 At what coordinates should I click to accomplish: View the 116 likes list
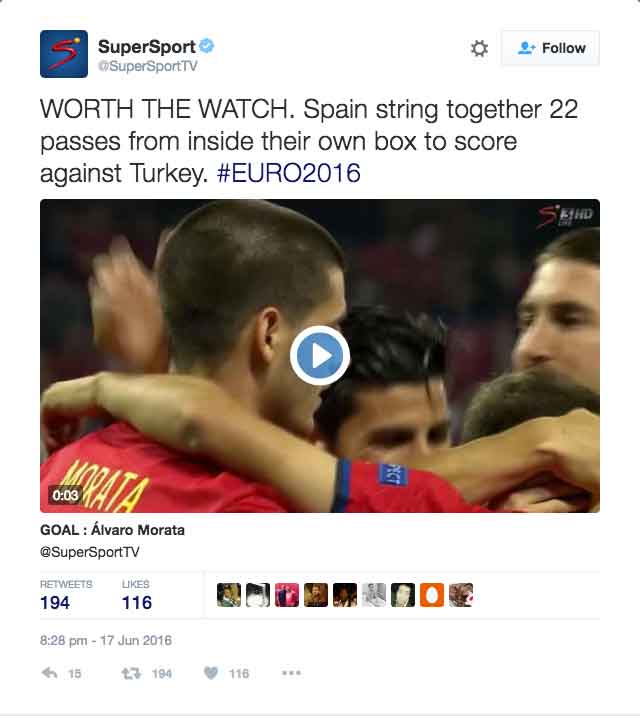136,595
